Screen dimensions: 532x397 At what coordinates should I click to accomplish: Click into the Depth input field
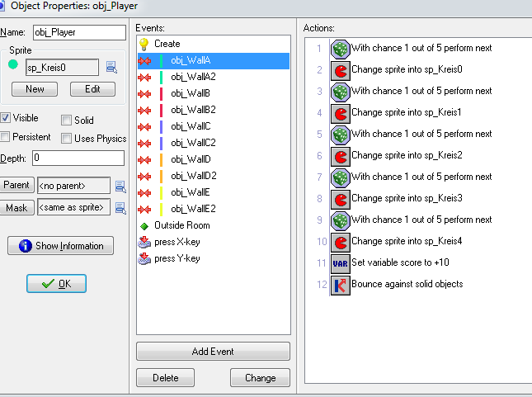(x=78, y=158)
